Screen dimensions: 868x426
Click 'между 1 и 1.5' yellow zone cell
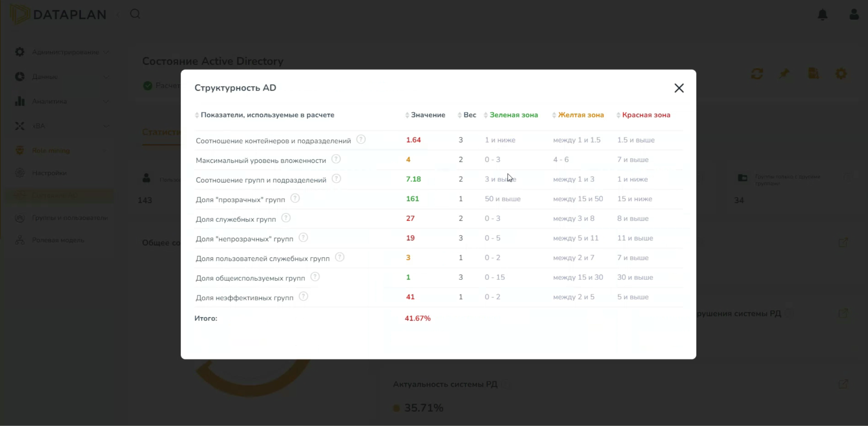pyautogui.click(x=577, y=140)
